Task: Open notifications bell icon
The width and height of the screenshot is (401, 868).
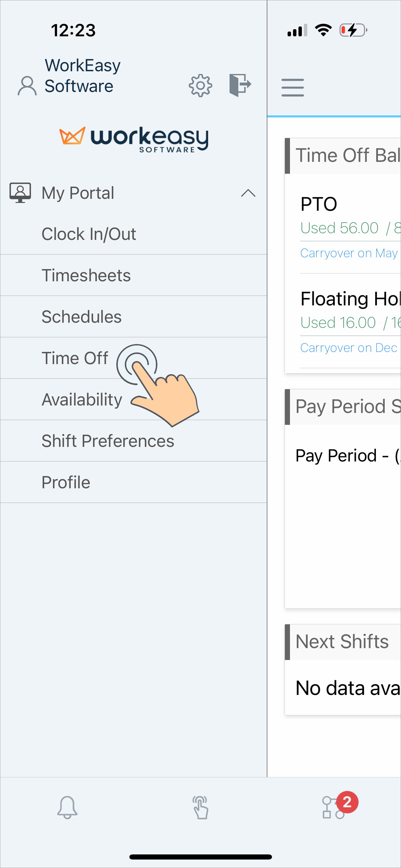Action: [x=67, y=808]
